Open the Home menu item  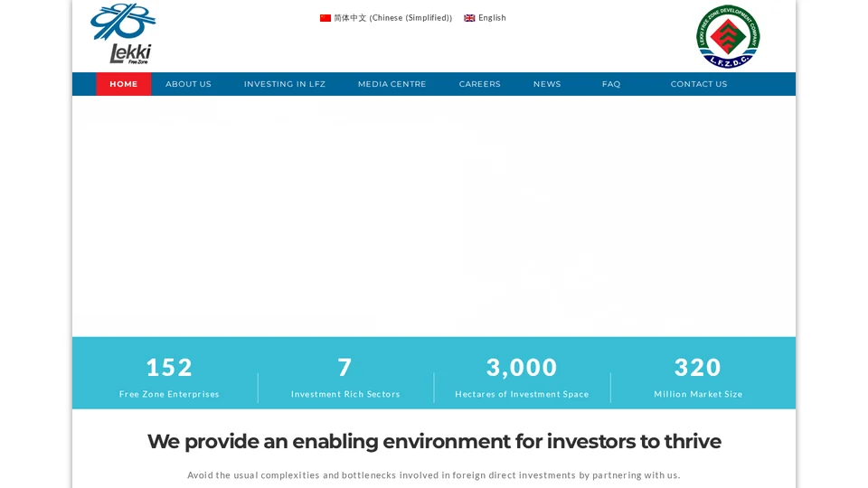[124, 84]
